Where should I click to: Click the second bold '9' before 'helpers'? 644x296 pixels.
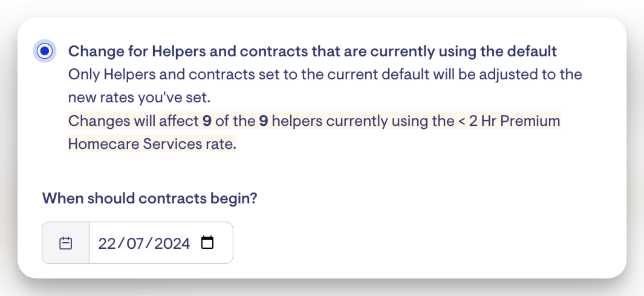[263, 121]
